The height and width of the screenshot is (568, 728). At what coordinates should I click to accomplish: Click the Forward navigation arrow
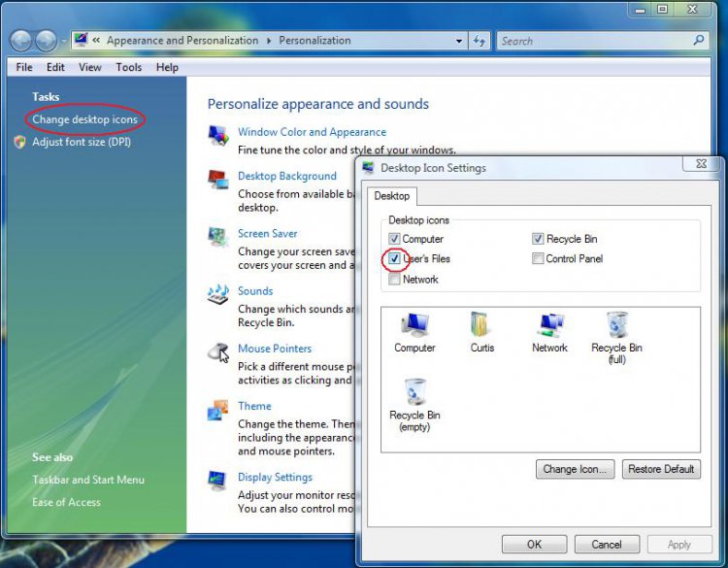point(47,41)
